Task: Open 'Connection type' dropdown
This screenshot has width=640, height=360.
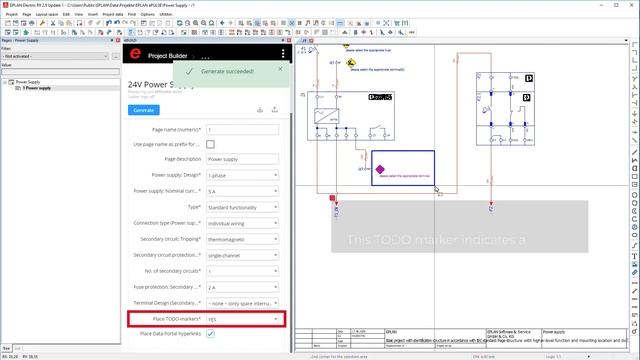Action: pyautogui.click(x=242, y=223)
